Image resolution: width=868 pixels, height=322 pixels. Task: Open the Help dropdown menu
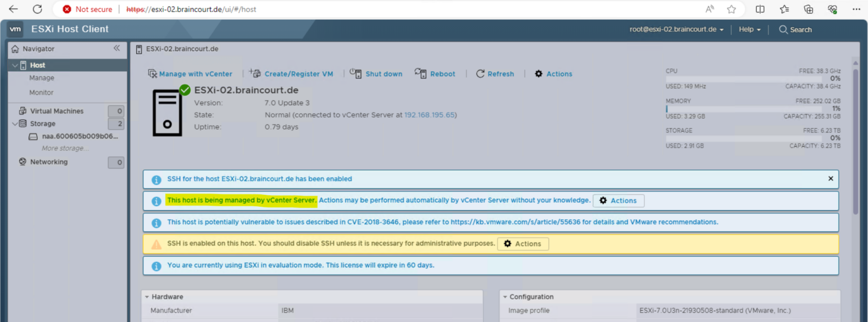pyautogui.click(x=749, y=29)
